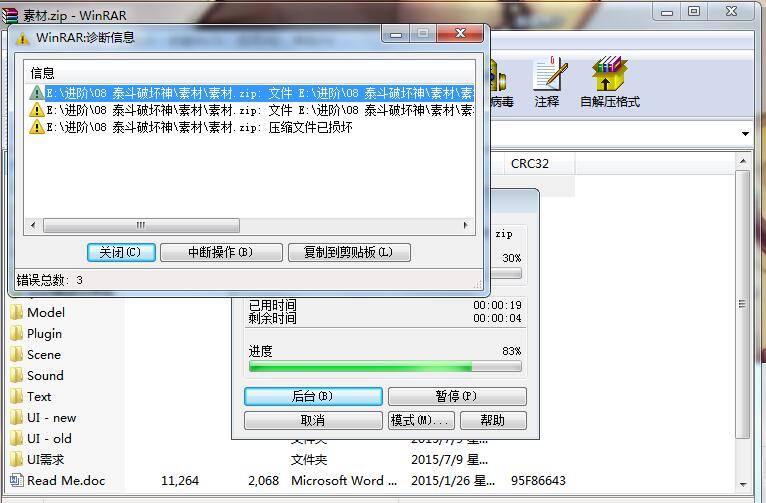Select the UI需求 folder

[37, 460]
